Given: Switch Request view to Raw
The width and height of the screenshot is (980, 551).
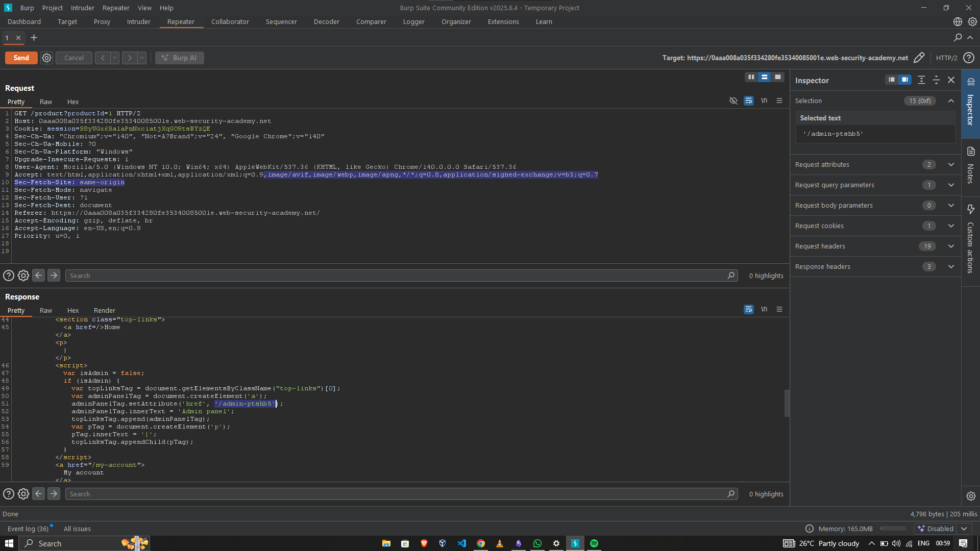Looking at the screenshot, I should (46, 102).
